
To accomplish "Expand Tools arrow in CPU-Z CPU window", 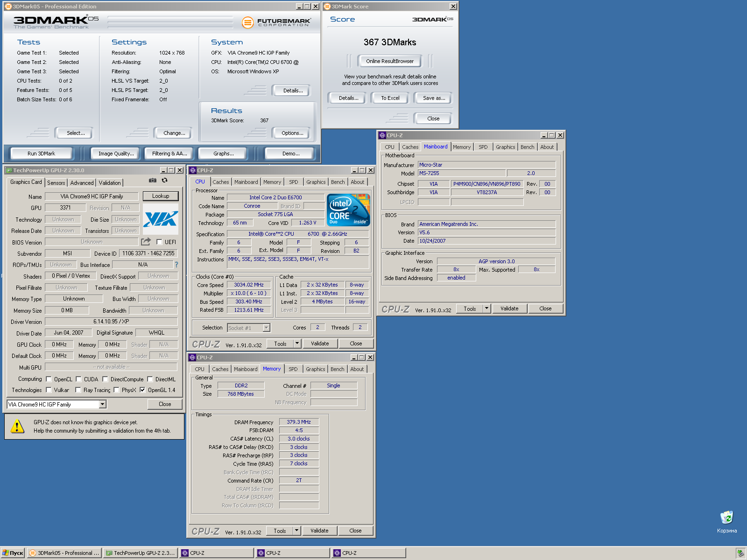I will (297, 343).
